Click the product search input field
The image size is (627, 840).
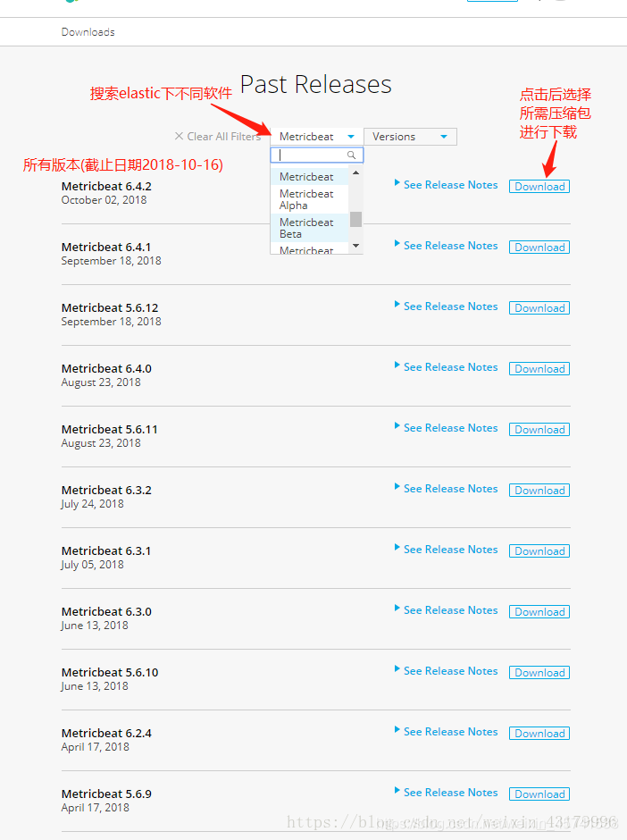point(317,155)
